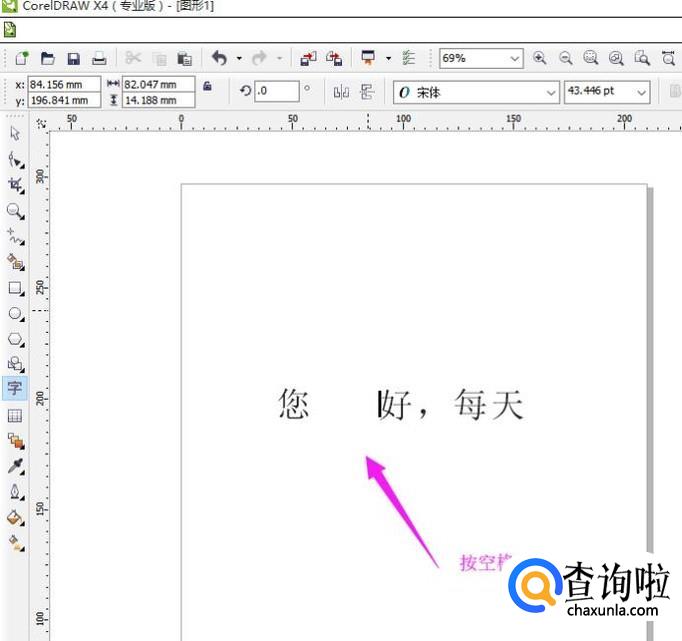This screenshot has width=682, height=641.
Task: Toggle horizontal mirror button
Action: click(x=342, y=92)
